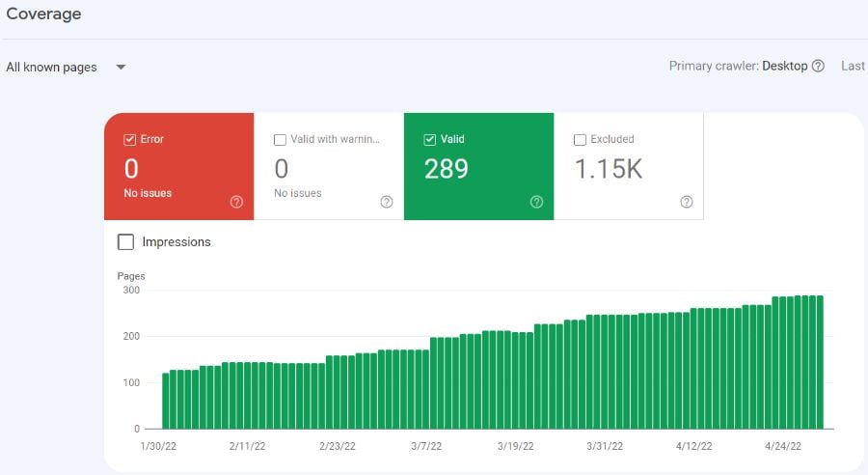Click the 2/11/22 date axis label

tap(248, 446)
